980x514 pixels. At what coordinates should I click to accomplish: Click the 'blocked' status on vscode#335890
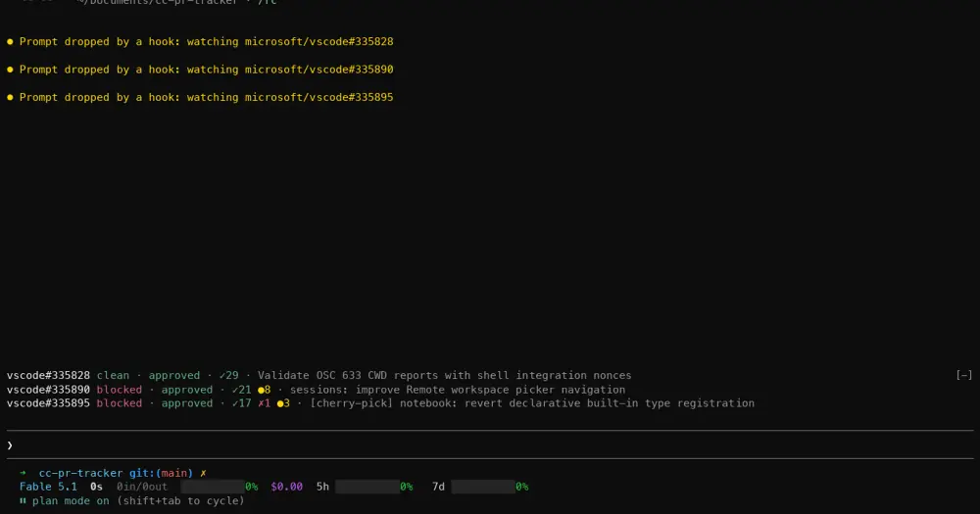point(120,390)
